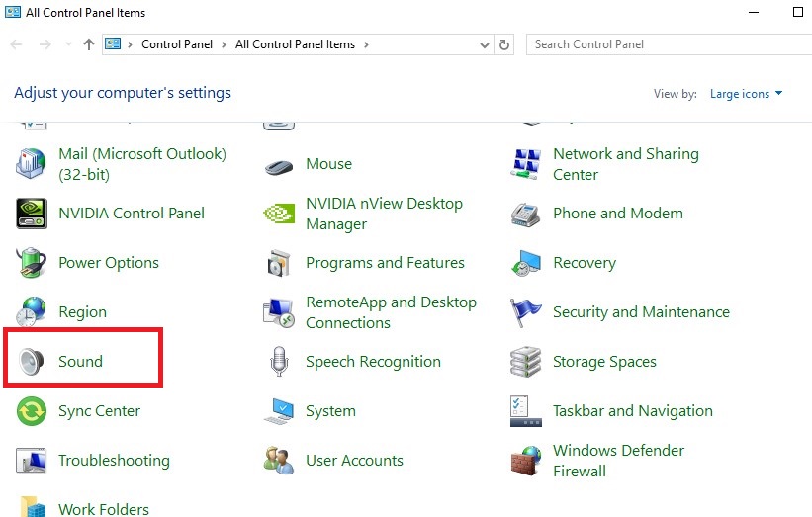Click the Phone and Modem telephone icon

tap(525, 215)
